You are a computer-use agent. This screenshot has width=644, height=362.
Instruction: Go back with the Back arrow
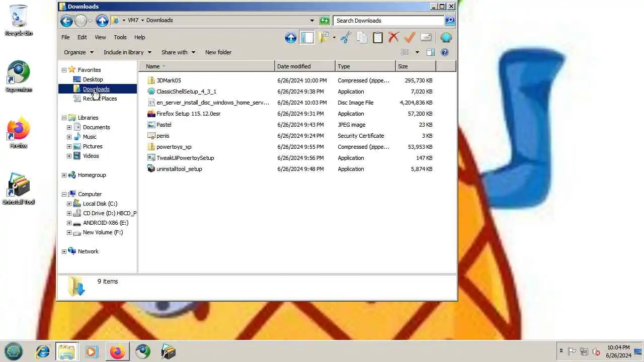tap(66, 21)
